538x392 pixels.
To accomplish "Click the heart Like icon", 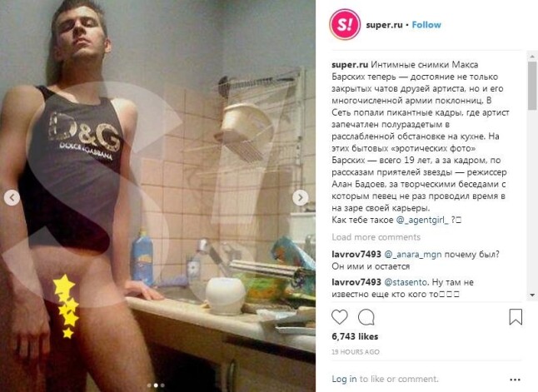I will pyautogui.click(x=340, y=317).
